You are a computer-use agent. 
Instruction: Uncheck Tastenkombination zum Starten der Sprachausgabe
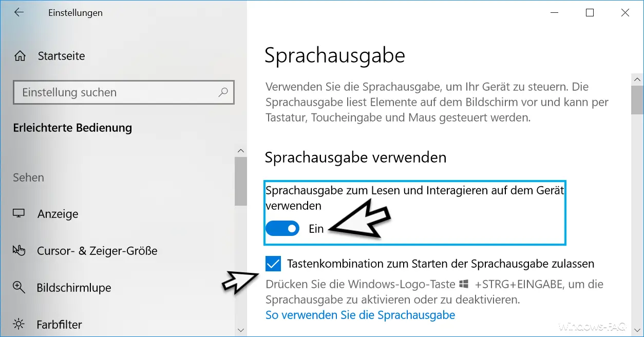pos(273,264)
